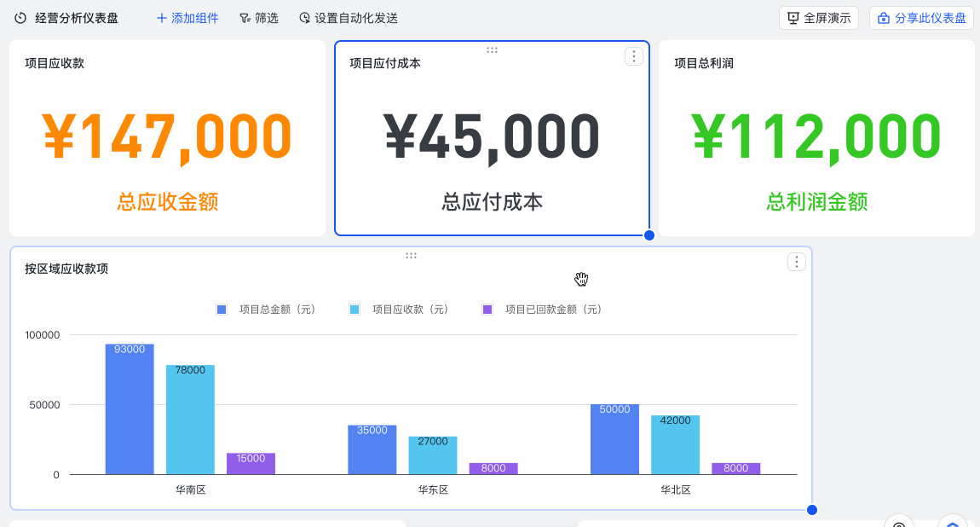This screenshot has width=980, height=527.
Task: Toggle 项目应收款（元）legend series
Action: click(x=399, y=310)
